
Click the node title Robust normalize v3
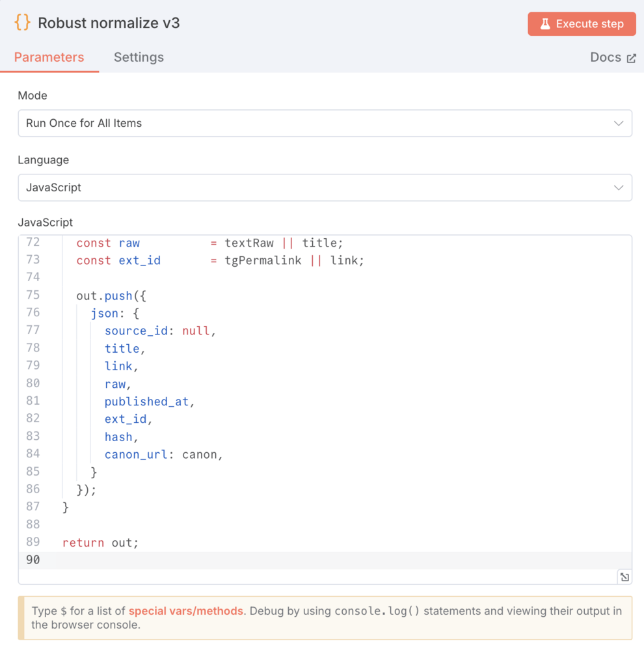[109, 23]
